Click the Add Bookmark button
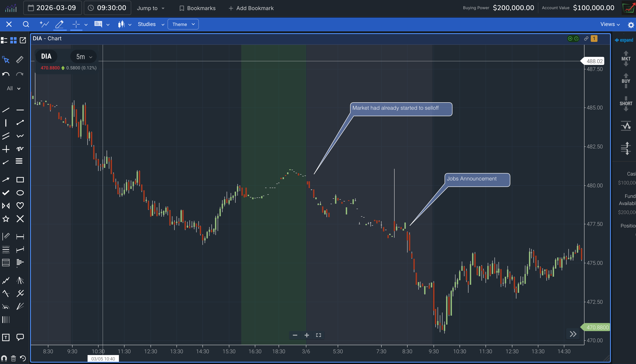This screenshot has width=636, height=364. tap(251, 8)
